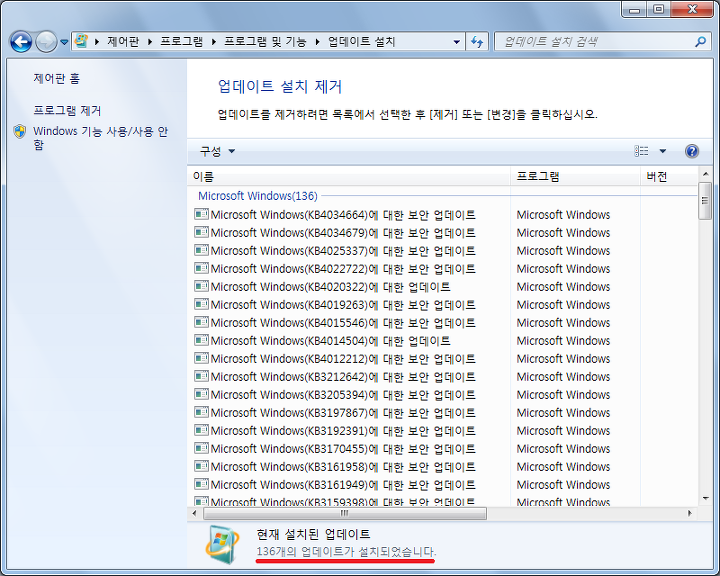Screen dimensions: 720x576
Task: Click the change view icon
Action: 641,151
